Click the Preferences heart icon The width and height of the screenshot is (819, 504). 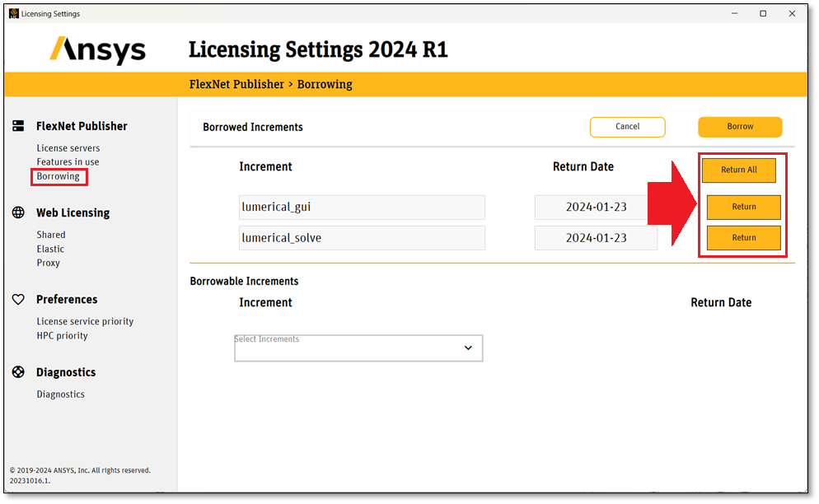pyautogui.click(x=18, y=299)
